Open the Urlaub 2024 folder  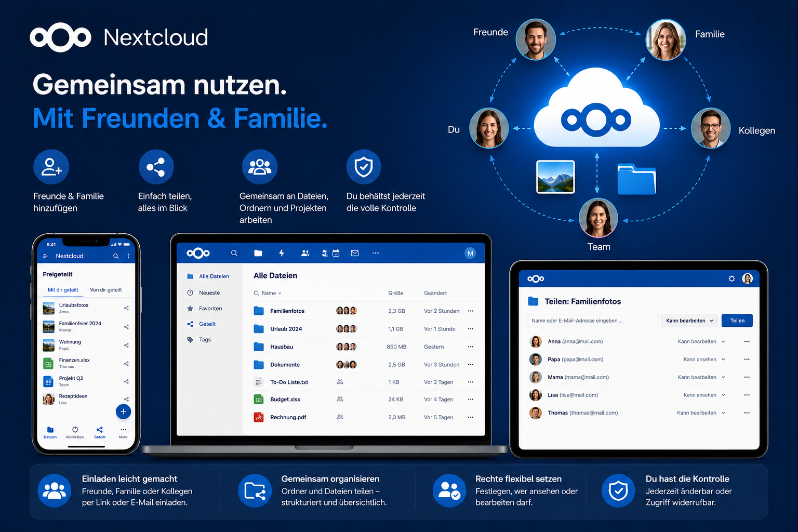point(286,329)
